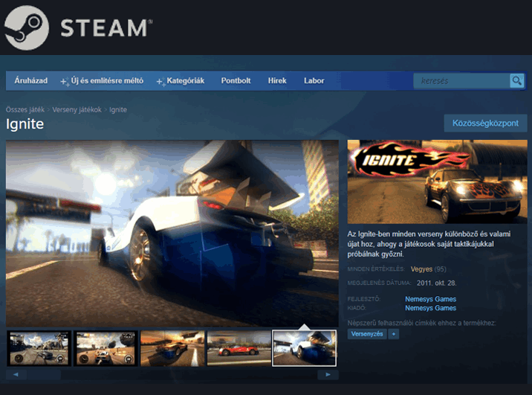Click the Közösségközpont button
The height and width of the screenshot is (395, 532).
point(485,123)
